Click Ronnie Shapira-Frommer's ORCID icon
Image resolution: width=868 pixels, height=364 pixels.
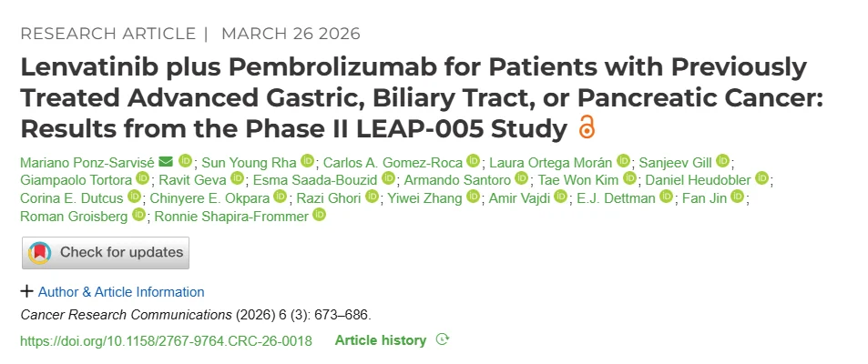(x=318, y=216)
